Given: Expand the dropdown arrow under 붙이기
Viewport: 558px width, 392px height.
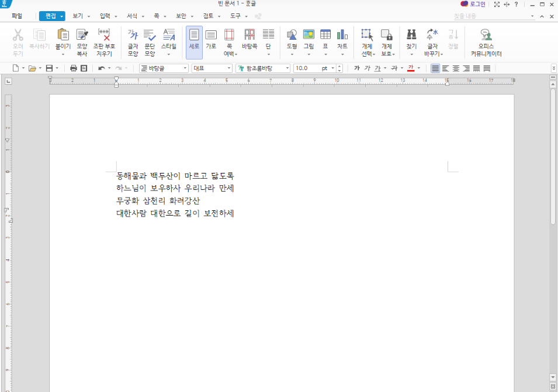Looking at the screenshot, I should 63,54.
